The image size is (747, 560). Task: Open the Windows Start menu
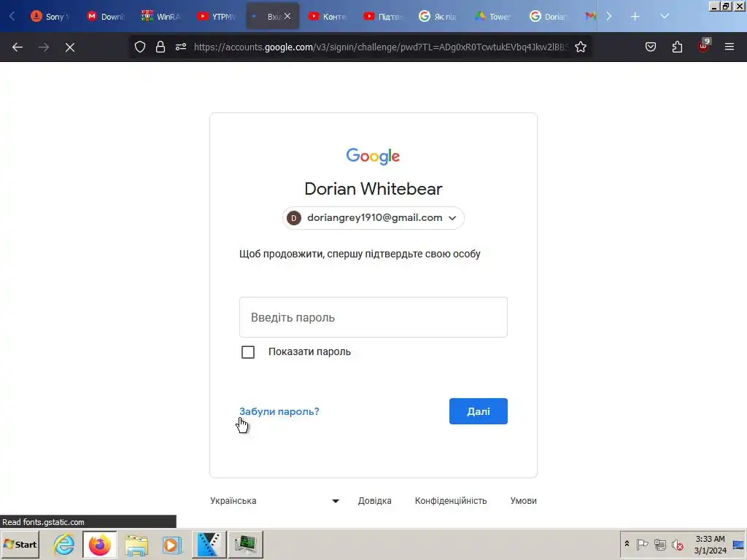click(x=20, y=544)
